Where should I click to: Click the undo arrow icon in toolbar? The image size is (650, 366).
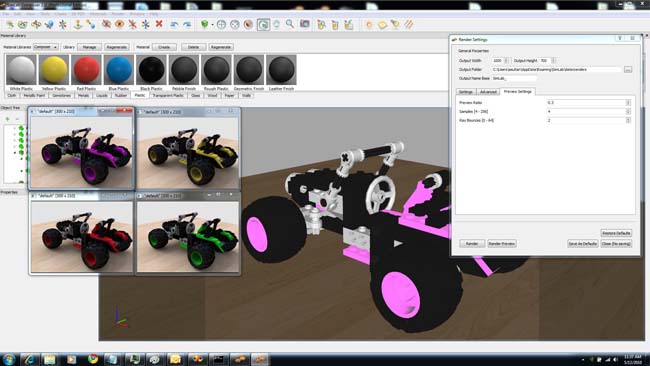(174, 24)
